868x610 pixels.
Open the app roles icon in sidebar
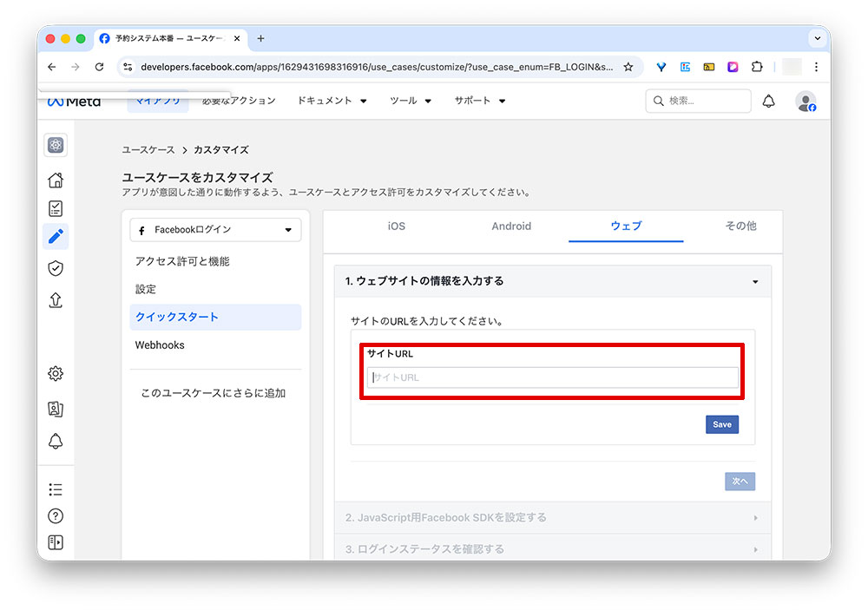tap(56, 409)
